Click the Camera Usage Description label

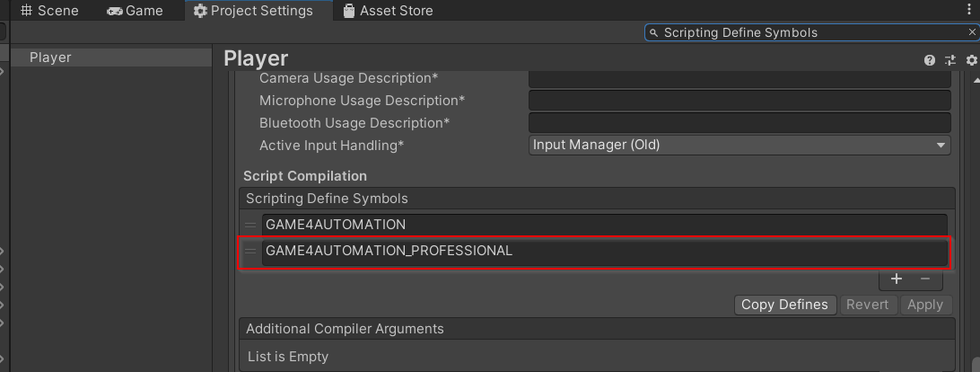pos(349,78)
